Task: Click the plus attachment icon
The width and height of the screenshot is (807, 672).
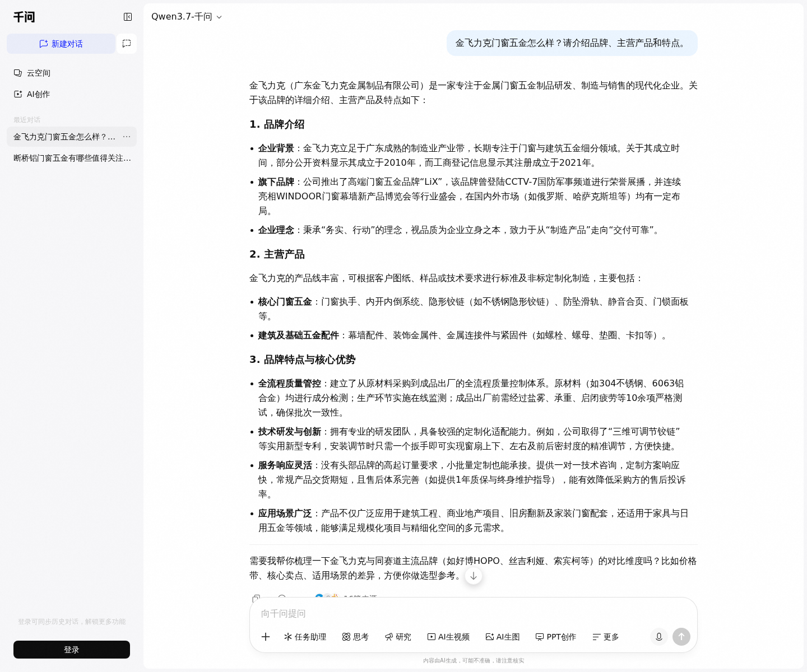Action: (266, 637)
